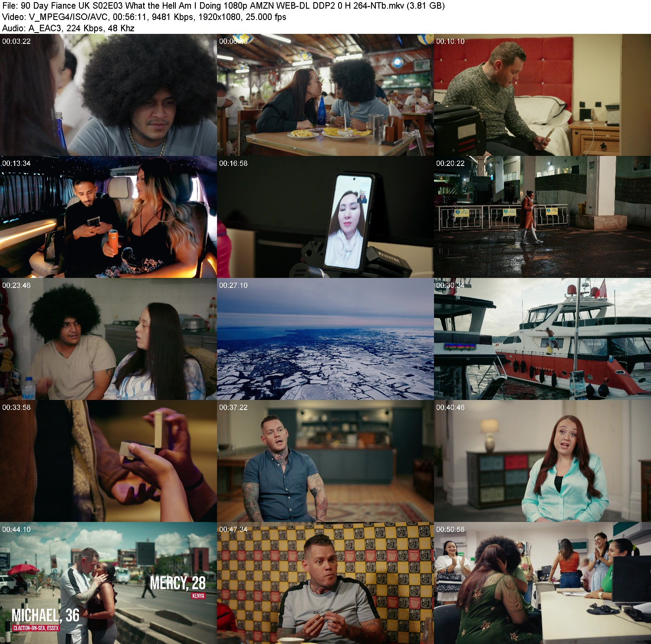Click the file name header line
Image resolution: width=651 pixels, height=644 pixels.
pos(223,6)
